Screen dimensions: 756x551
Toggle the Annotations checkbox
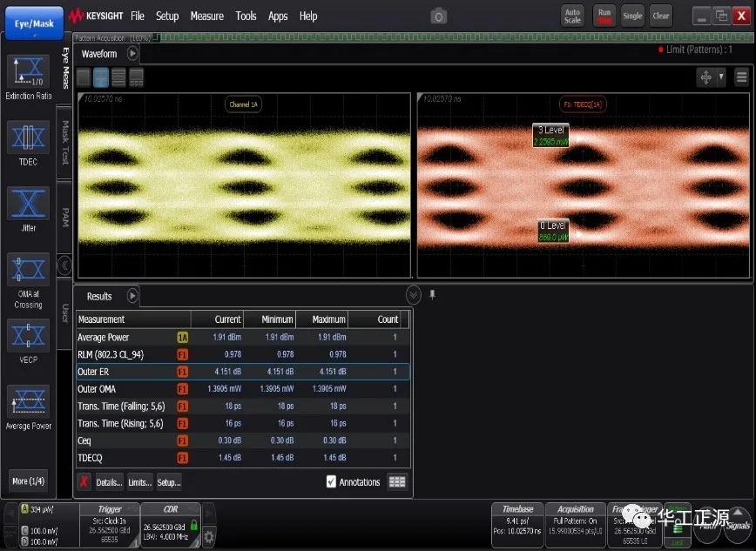(x=331, y=481)
